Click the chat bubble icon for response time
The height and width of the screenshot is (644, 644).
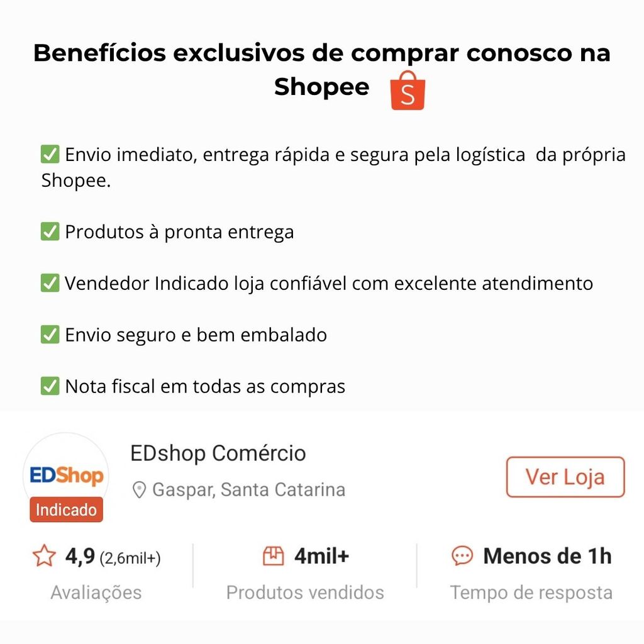462,556
